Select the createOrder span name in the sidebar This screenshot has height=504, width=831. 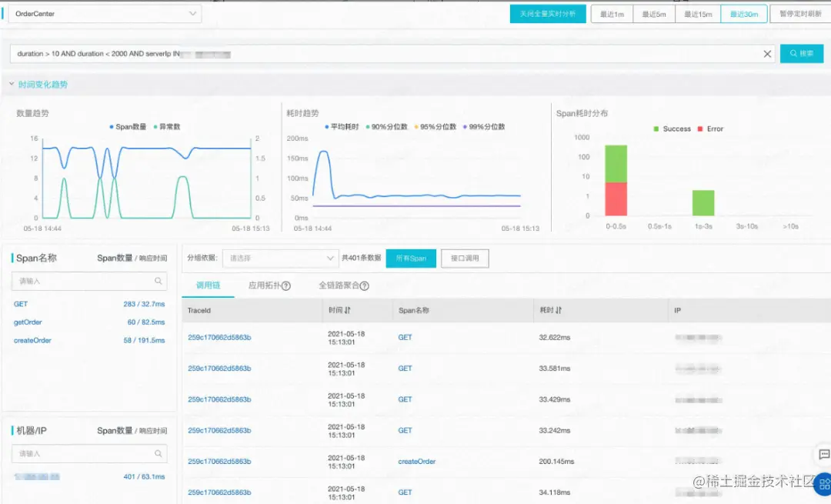pos(32,340)
